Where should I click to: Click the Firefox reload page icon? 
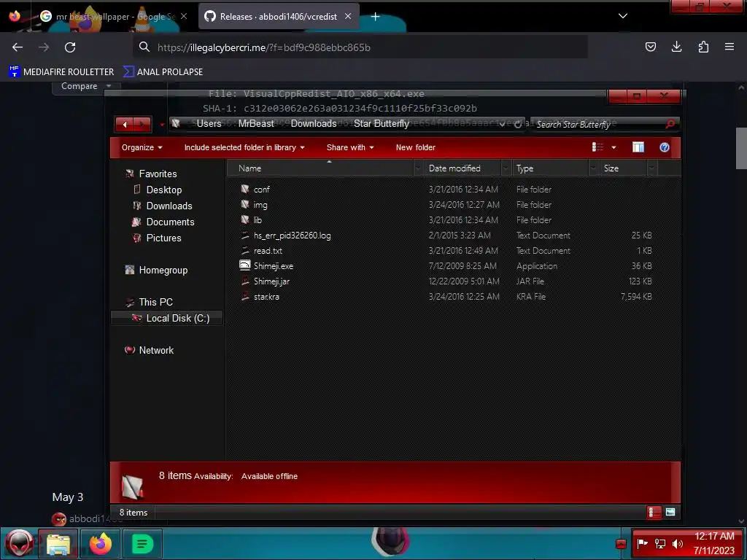[70, 47]
